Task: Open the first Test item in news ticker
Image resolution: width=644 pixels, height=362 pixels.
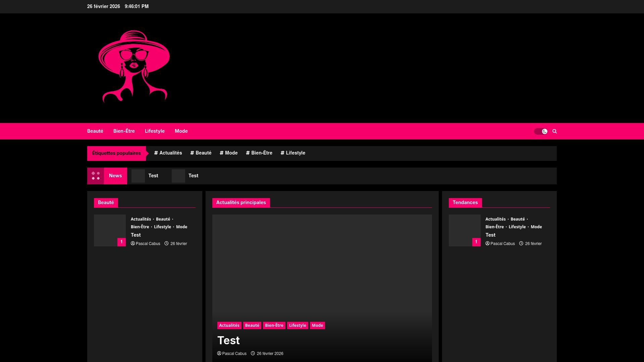Action: point(153,176)
